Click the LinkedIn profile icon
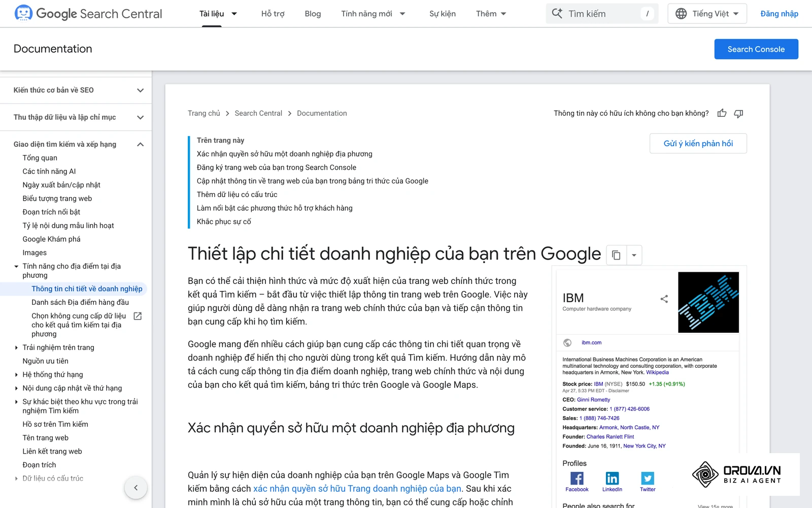The image size is (812, 508). pos(612,479)
